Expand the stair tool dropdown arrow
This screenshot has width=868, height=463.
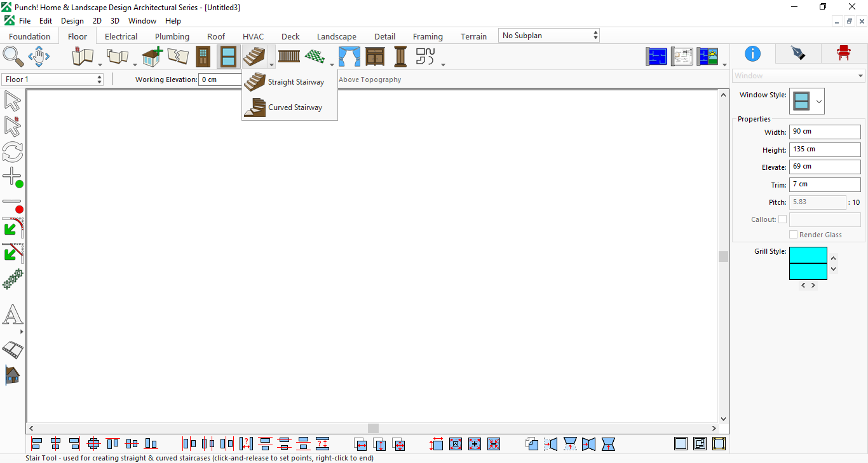pyautogui.click(x=271, y=64)
